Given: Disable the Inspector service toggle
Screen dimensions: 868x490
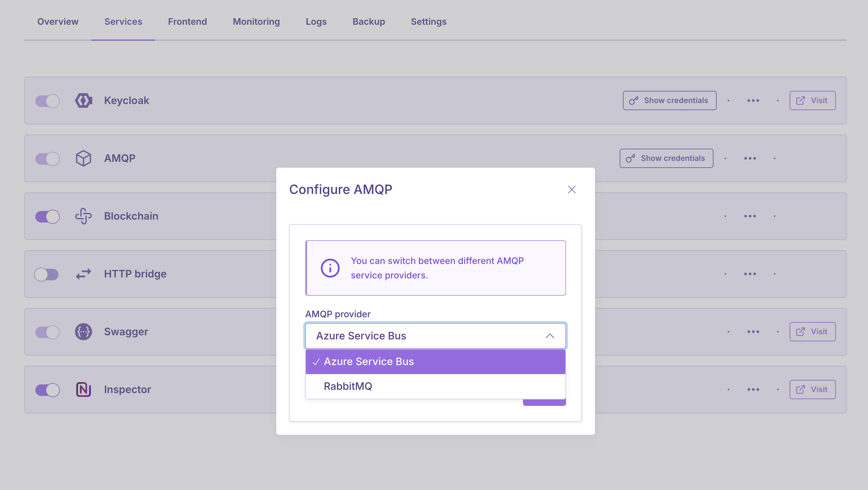Looking at the screenshot, I should [48, 389].
